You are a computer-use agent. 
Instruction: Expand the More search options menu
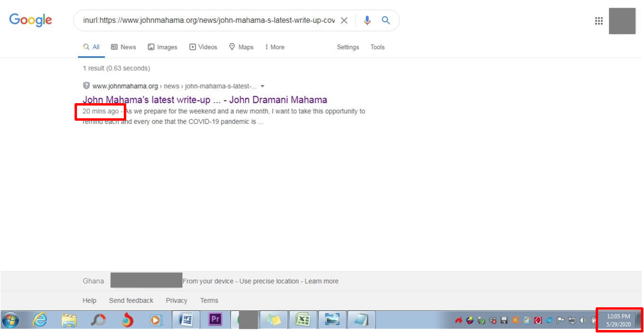275,47
